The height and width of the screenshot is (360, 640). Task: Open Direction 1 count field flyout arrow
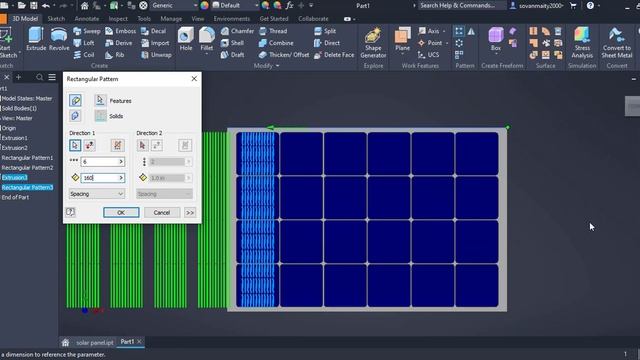coord(121,162)
